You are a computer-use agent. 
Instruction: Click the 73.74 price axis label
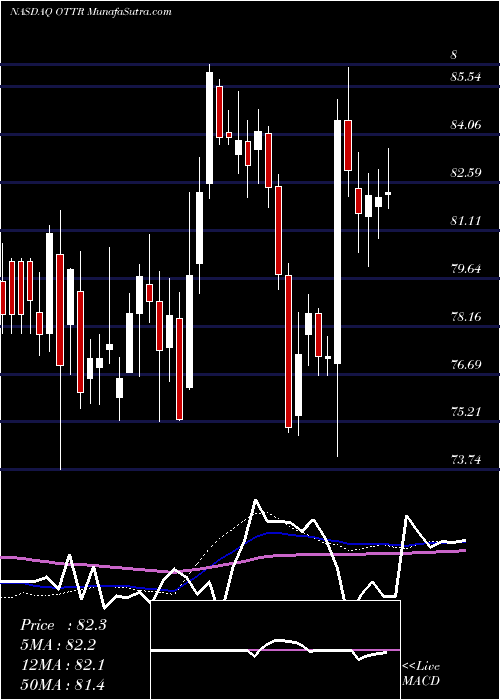[467, 459]
